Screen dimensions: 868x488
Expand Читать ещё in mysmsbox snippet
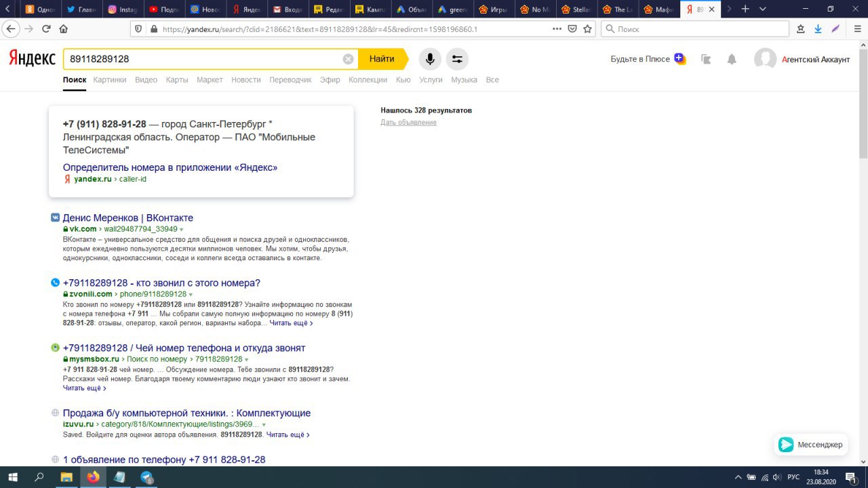tap(85, 388)
